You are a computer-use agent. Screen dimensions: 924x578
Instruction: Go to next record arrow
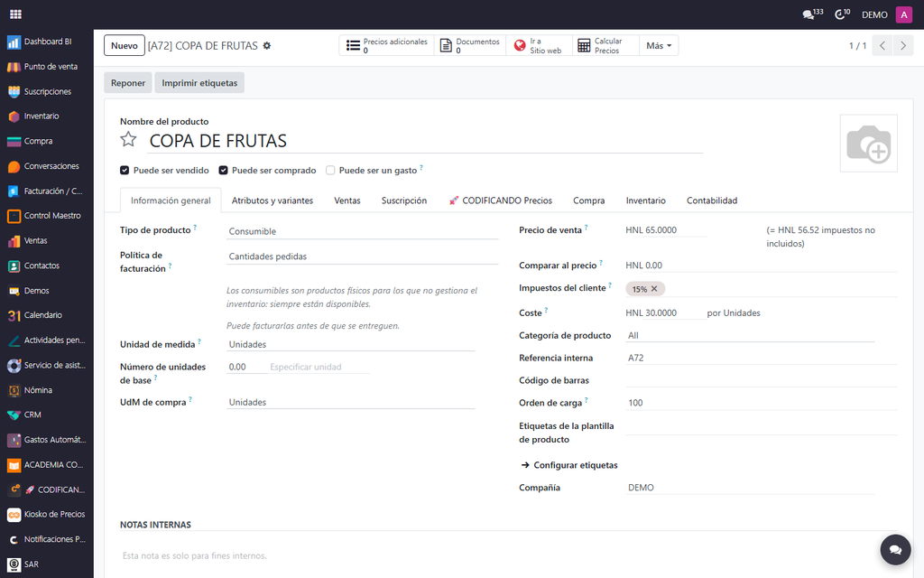(902, 45)
